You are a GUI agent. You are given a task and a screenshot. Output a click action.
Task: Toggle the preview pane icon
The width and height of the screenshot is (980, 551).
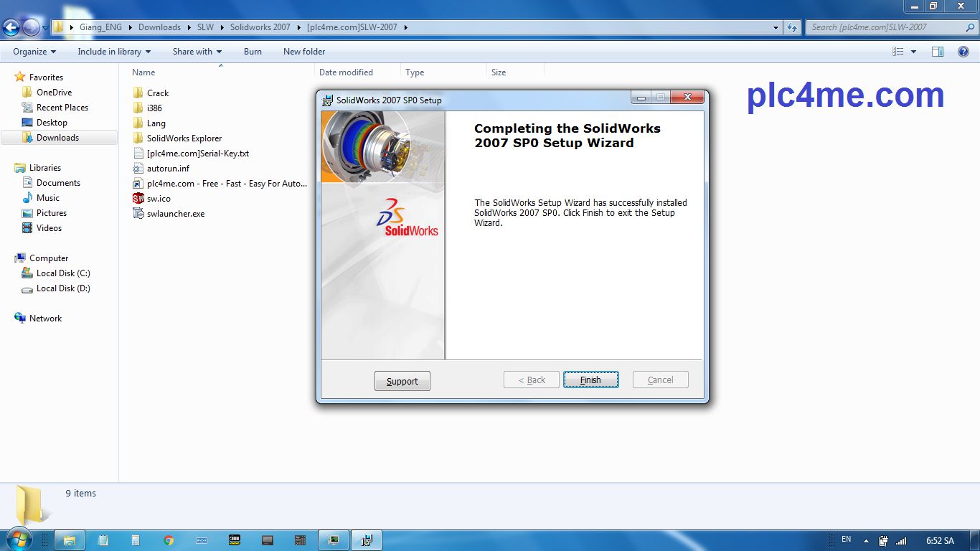pos(937,52)
